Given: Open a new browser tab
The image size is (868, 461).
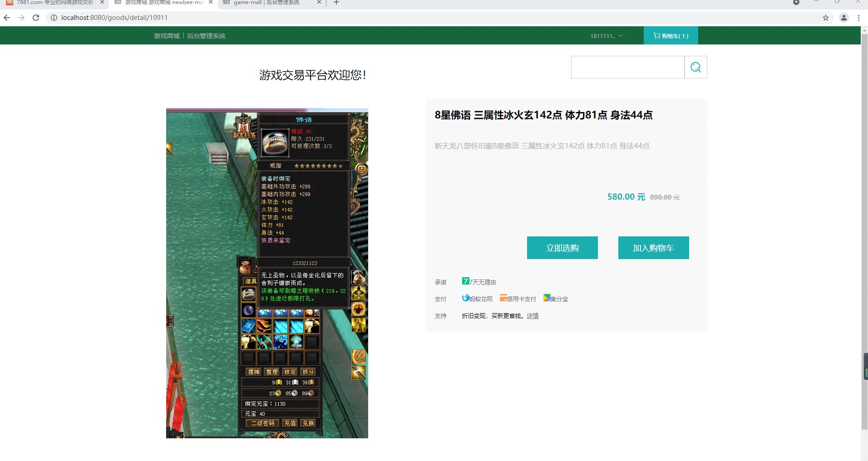Looking at the screenshot, I should click(336, 3).
